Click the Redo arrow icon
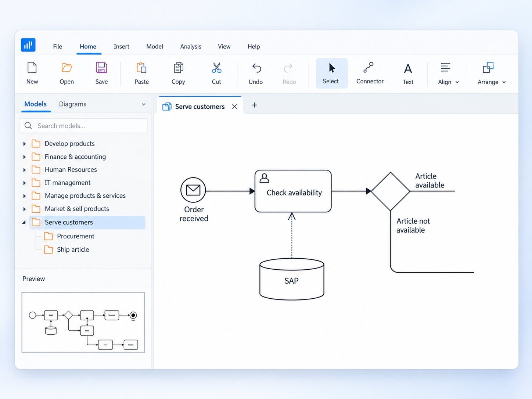532x399 pixels. (x=288, y=68)
